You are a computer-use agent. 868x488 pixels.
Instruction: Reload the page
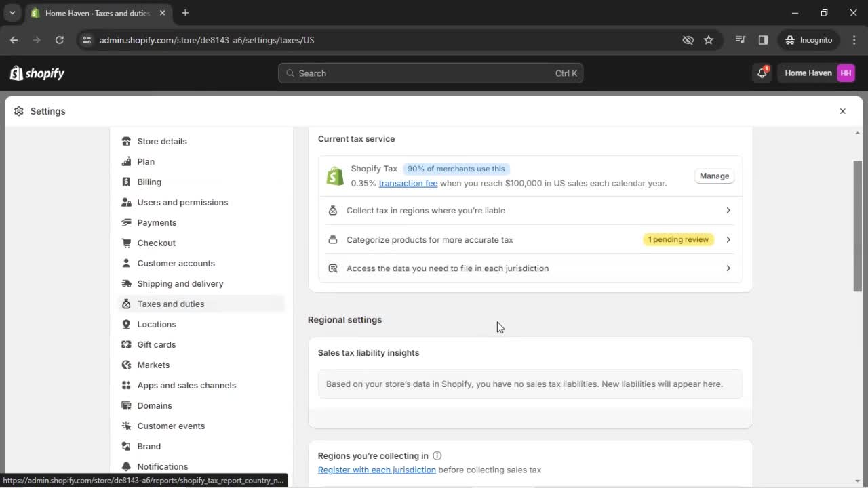59,40
